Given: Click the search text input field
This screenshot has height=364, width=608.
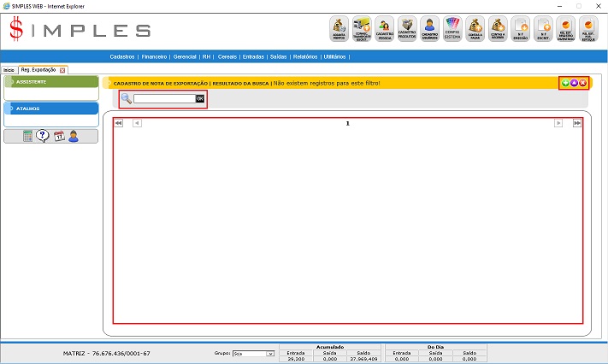Looking at the screenshot, I should pyautogui.click(x=164, y=99).
